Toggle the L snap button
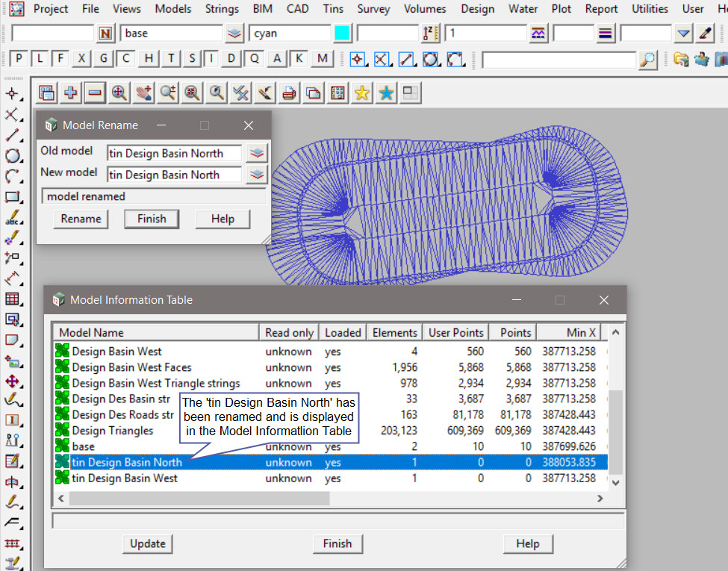 (x=40, y=59)
